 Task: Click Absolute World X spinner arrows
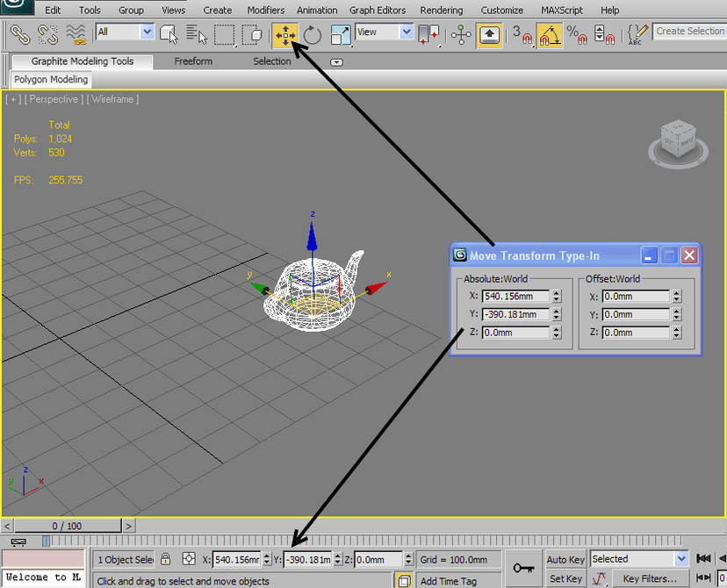(x=557, y=297)
